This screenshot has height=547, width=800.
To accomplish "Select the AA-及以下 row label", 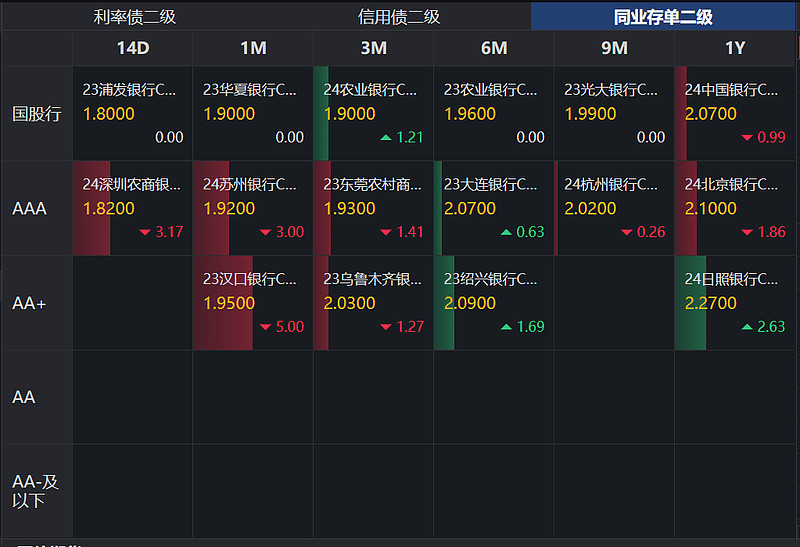I will tap(35, 491).
